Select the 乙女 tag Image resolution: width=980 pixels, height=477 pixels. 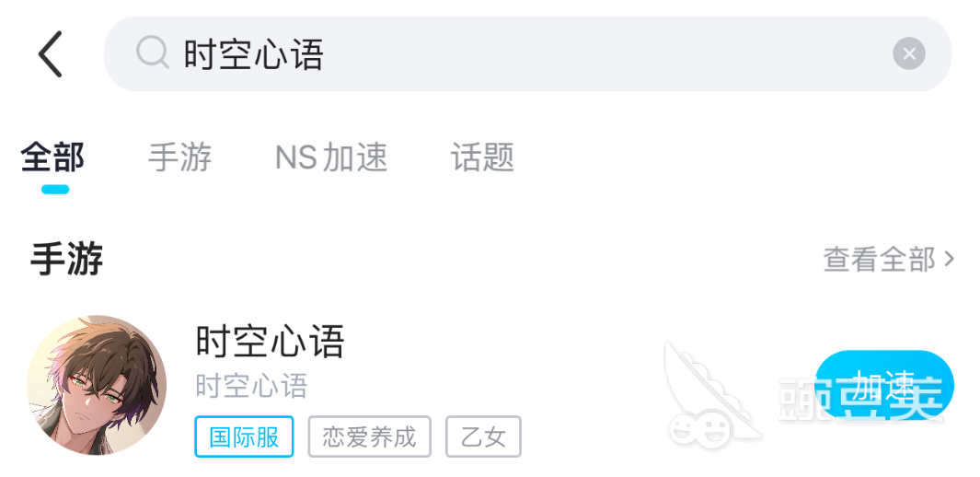click(483, 436)
